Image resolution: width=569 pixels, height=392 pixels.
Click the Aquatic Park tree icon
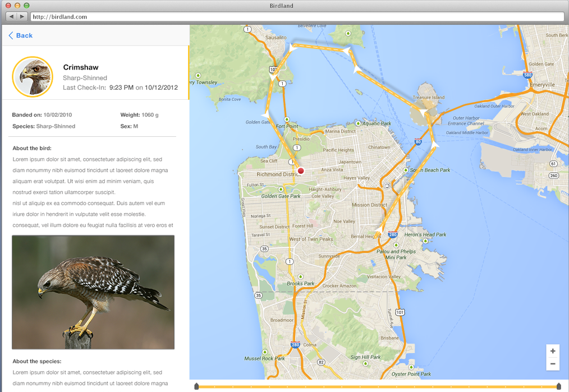tap(358, 123)
